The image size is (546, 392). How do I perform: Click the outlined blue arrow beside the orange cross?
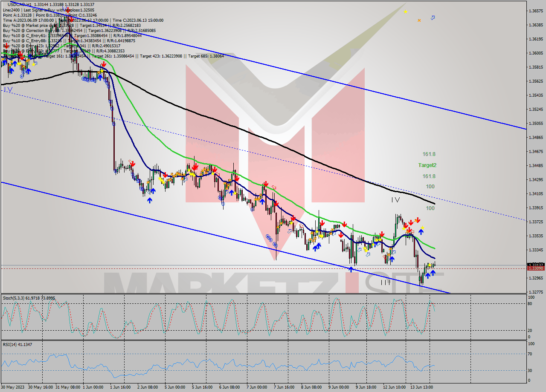433,17
